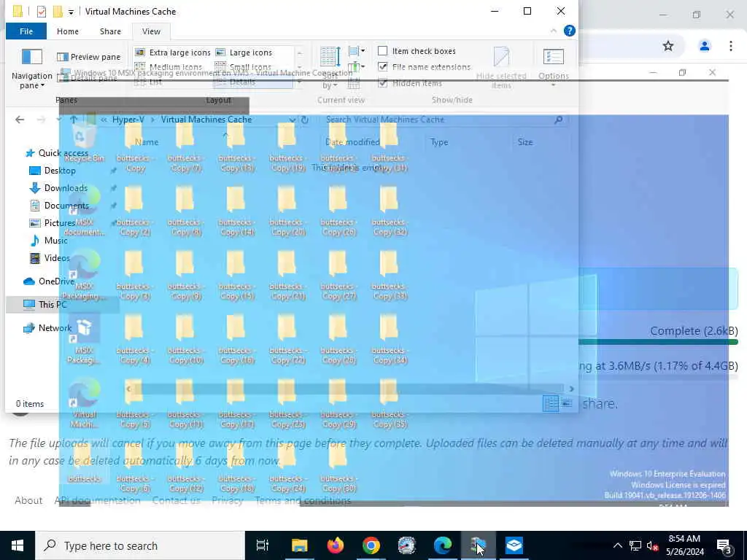Viewport: 747px width, 560px height.
Task: Open the Chrome profile icon
Action: tap(704, 46)
